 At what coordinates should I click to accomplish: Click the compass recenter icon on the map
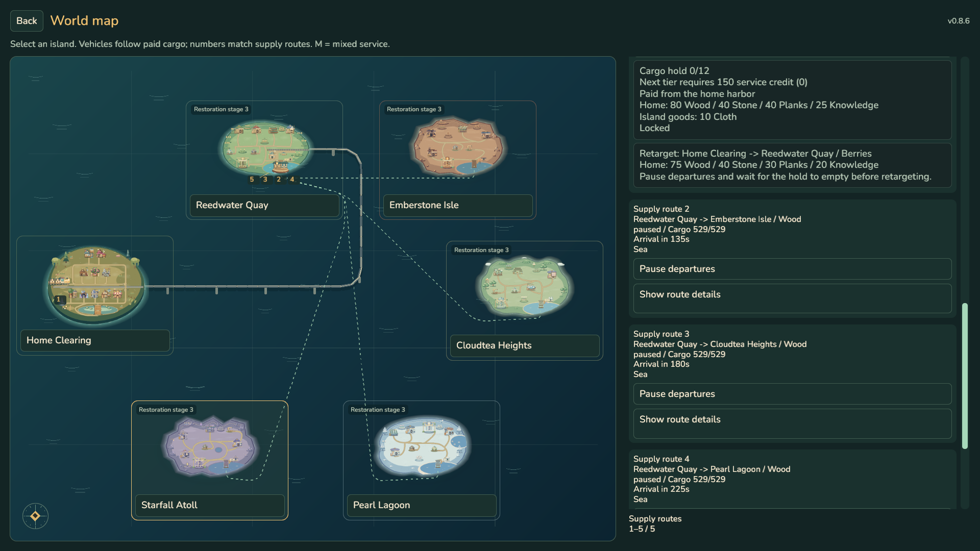pyautogui.click(x=35, y=516)
